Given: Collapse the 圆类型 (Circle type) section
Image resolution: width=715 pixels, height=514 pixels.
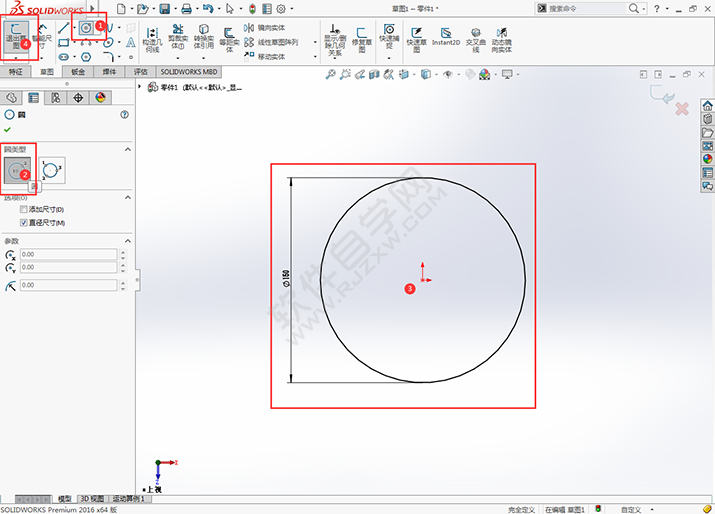Looking at the screenshot, I should (x=127, y=149).
